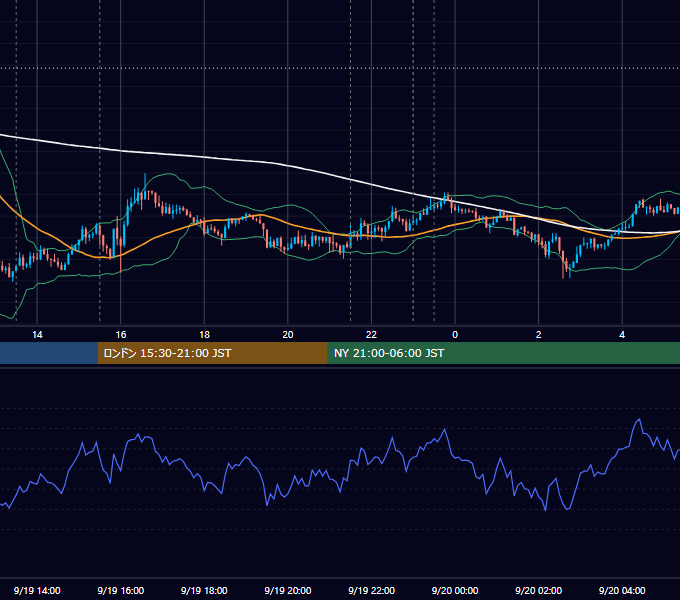Click the blue session bar before ロンドン
Screen dimensions: 680x600
point(49,353)
